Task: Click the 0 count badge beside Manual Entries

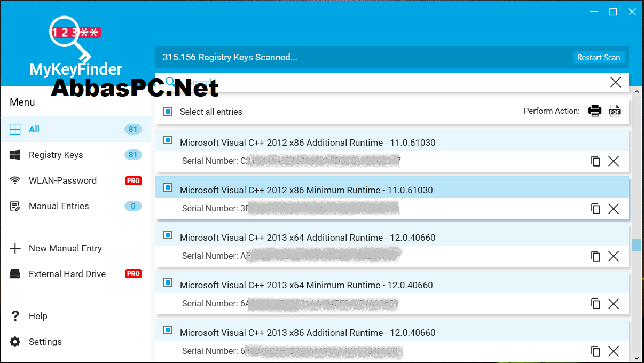Action: click(133, 206)
